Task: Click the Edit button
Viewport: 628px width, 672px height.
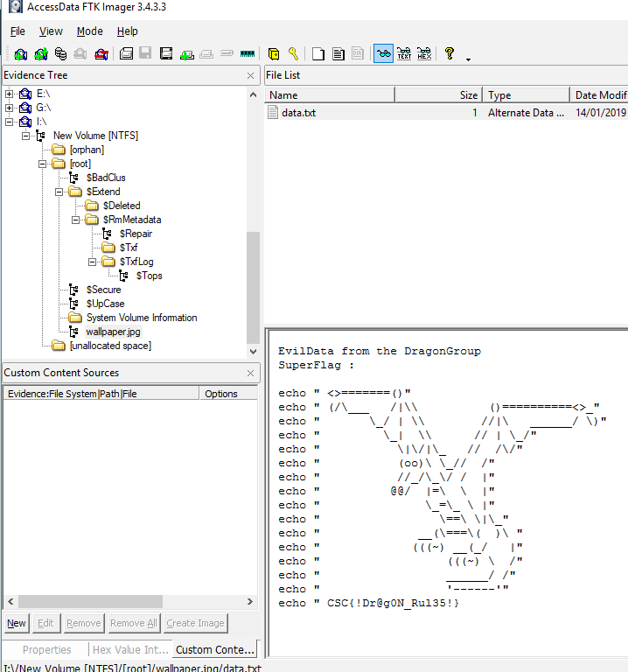Action: coord(45,623)
